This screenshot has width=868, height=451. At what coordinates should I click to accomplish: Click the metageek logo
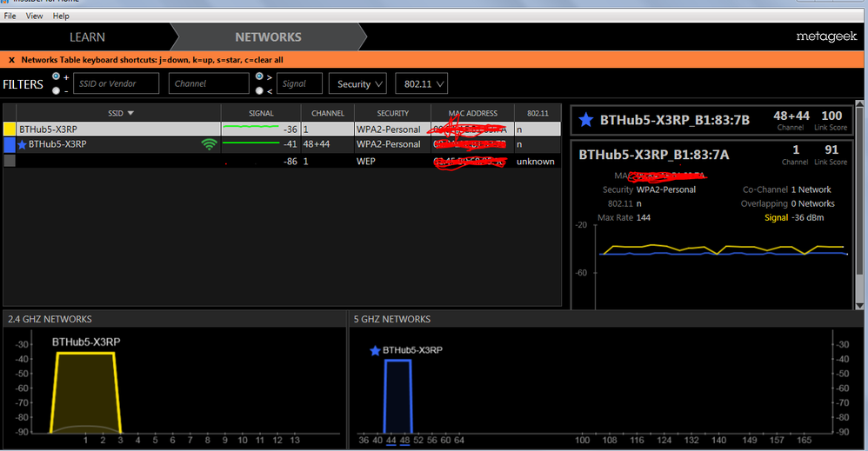tap(826, 36)
